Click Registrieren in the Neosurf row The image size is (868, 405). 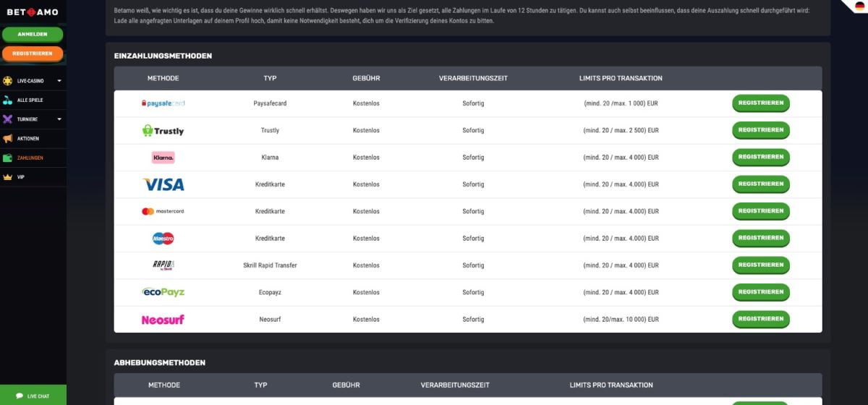coord(761,319)
